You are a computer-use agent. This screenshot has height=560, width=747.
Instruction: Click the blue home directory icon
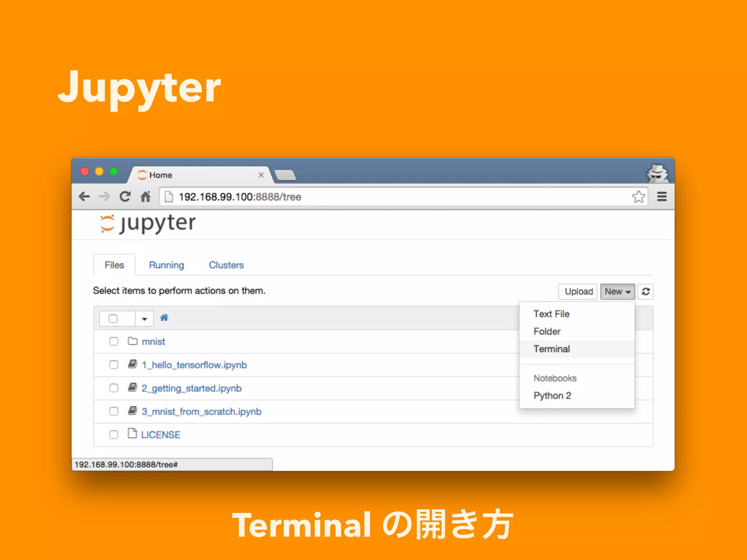coord(164,318)
